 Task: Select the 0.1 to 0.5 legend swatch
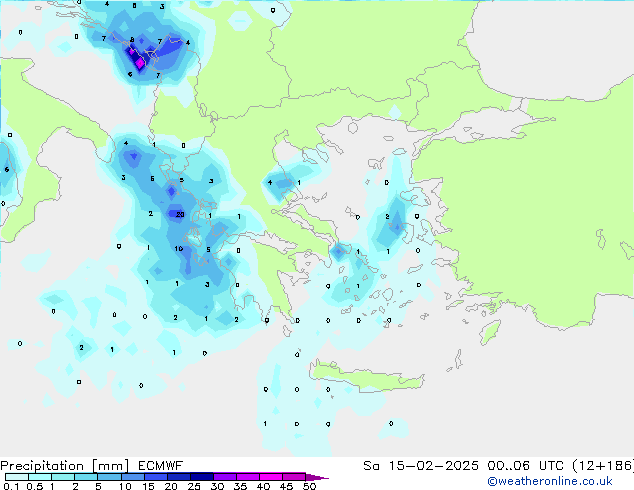17,477
